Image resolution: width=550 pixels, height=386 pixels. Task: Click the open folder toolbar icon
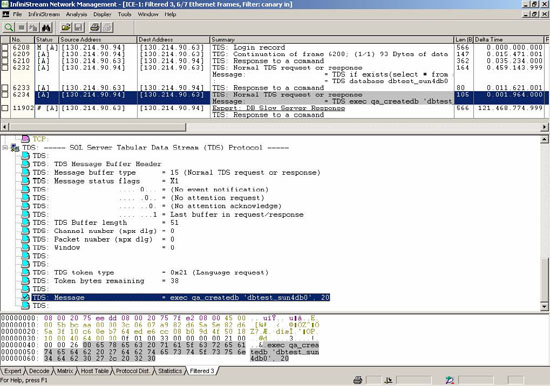[x=66, y=27]
